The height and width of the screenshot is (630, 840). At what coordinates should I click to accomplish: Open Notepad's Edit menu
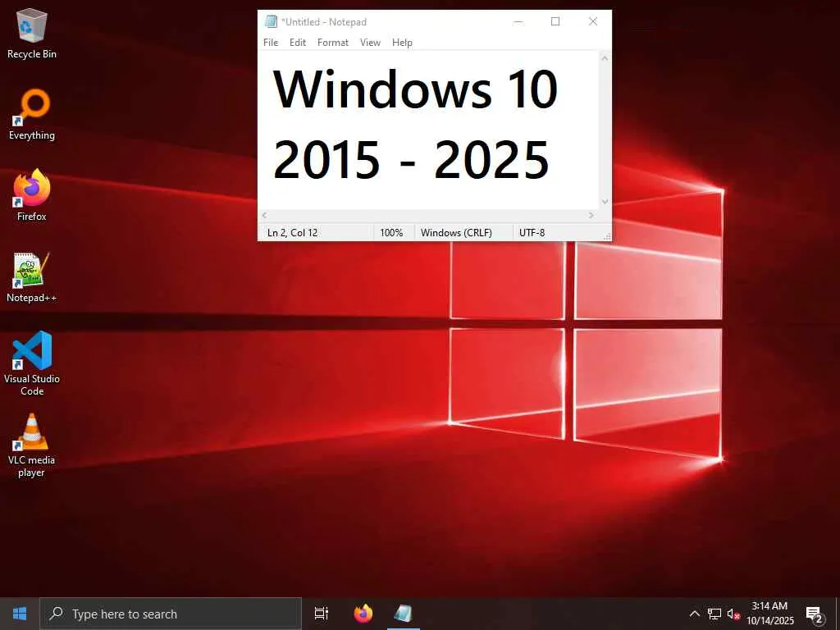click(x=297, y=43)
